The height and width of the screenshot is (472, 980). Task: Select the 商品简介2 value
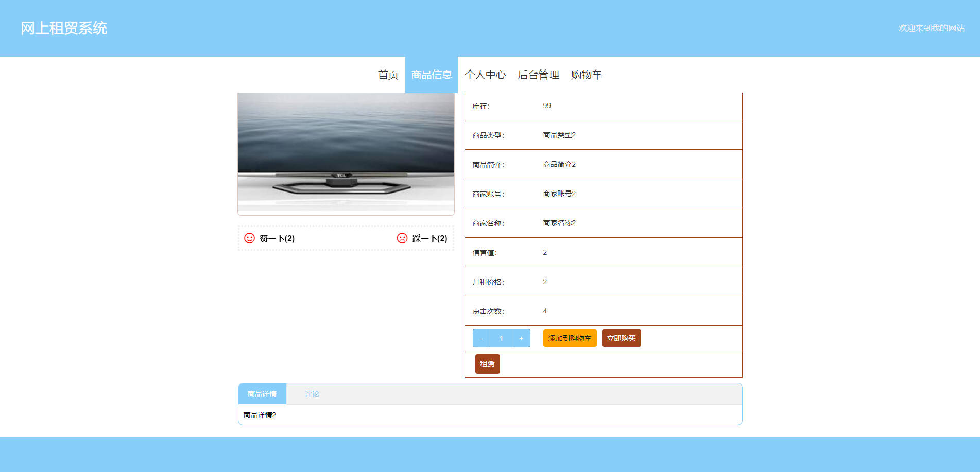559,164
